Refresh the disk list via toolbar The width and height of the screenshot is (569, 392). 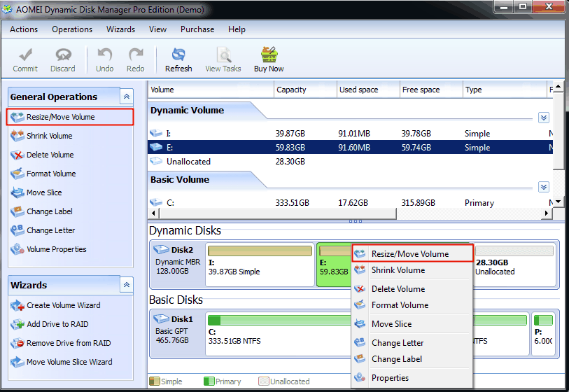pos(178,60)
